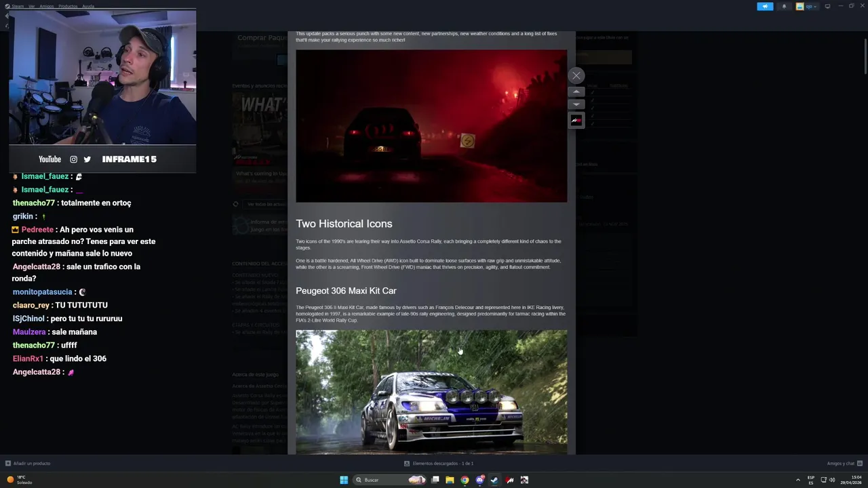
Task: Click chat username monitopatasucia
Action: click(x=42, y=292)
